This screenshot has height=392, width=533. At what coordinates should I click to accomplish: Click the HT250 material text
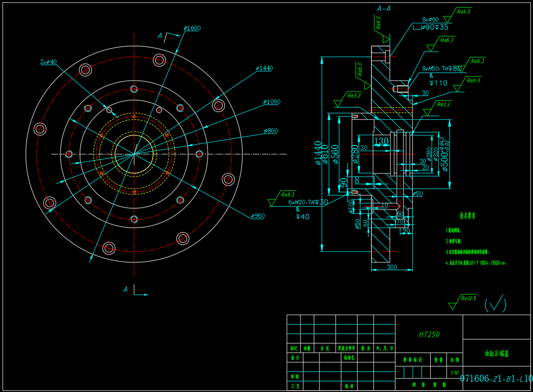[x=428, y=334]
